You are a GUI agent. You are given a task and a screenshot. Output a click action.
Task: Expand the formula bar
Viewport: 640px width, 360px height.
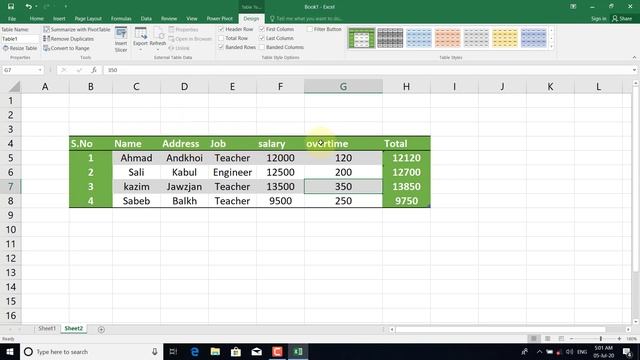pyautogui.click(x=634, y=70)
